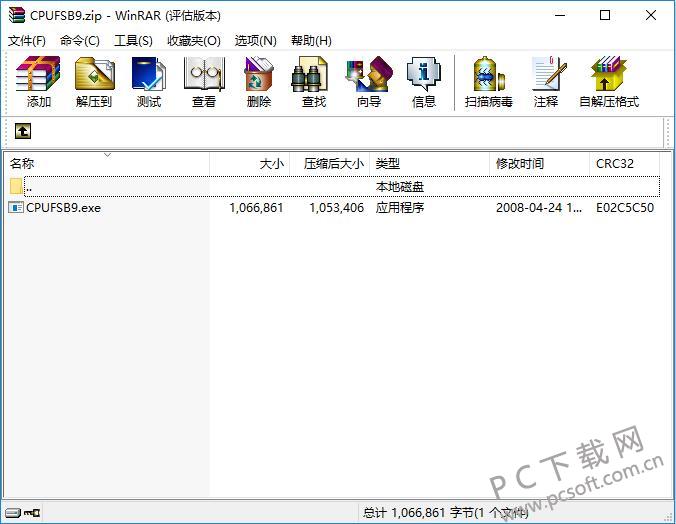Click the CRC value E02C5C50
This screenshot has height=524, width=676.
pos(625,207)
